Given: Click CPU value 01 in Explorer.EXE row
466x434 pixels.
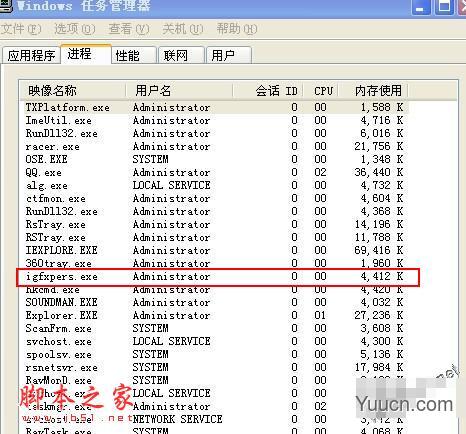Looking at the screenshot, I should click(320, 316).
